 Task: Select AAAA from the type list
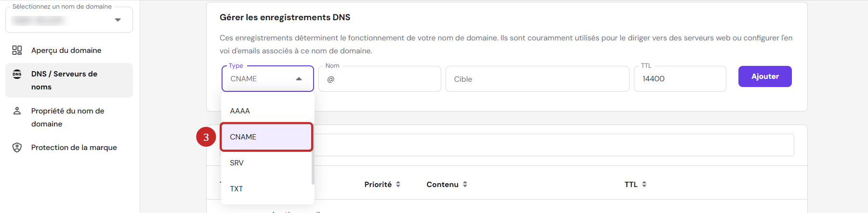click(266, 111)
